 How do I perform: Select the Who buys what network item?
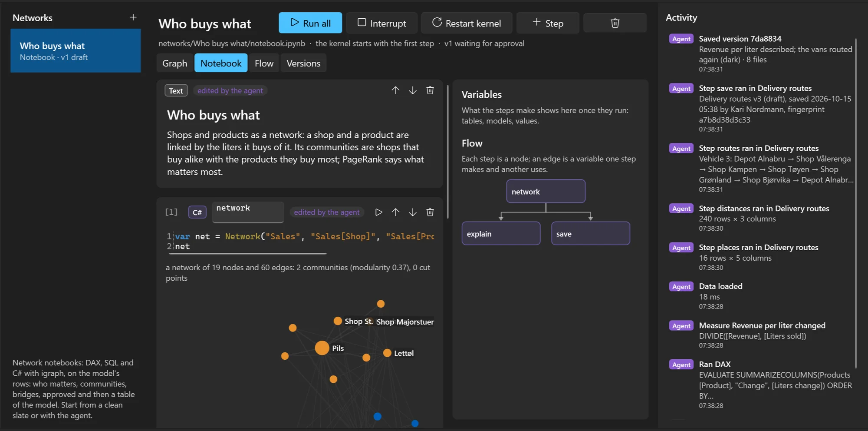76,50
